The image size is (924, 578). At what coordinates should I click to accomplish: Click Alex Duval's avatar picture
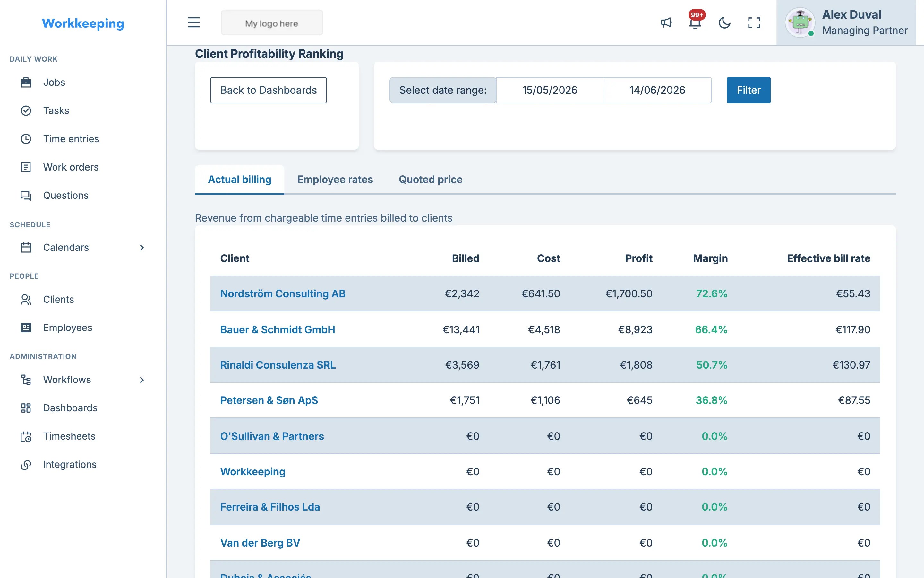coord(800,22)
